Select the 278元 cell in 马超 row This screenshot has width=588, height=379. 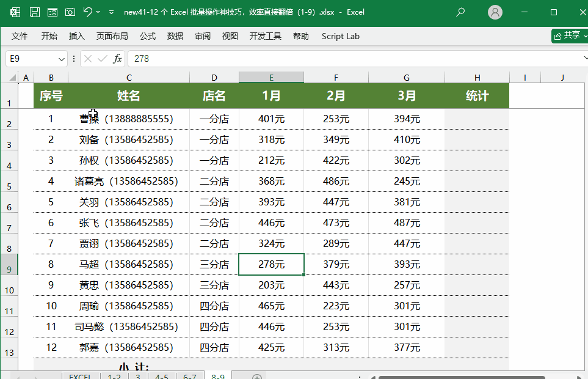click(x=271, y=265)
